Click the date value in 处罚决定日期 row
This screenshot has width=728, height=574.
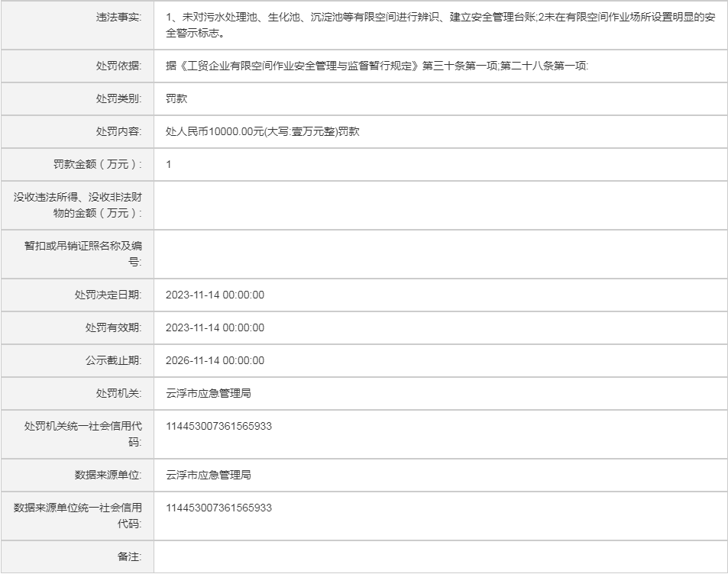[215, 295]
